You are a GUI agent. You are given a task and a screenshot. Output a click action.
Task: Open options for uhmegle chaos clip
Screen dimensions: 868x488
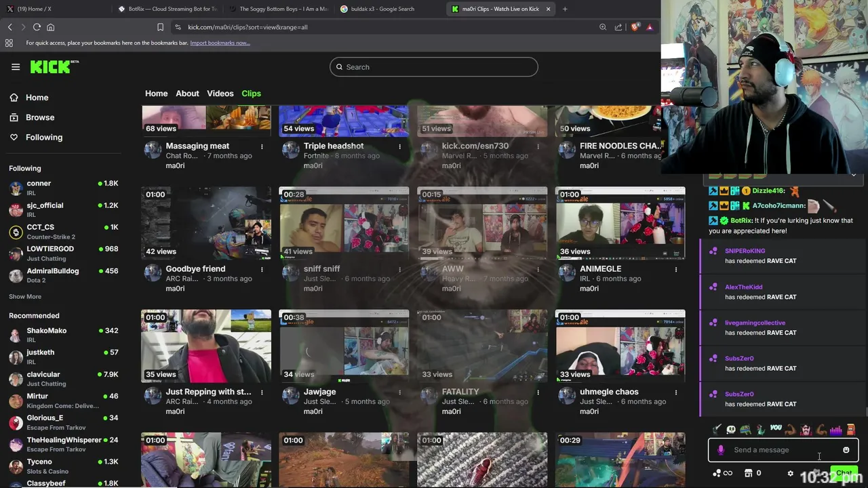point(675,392)
